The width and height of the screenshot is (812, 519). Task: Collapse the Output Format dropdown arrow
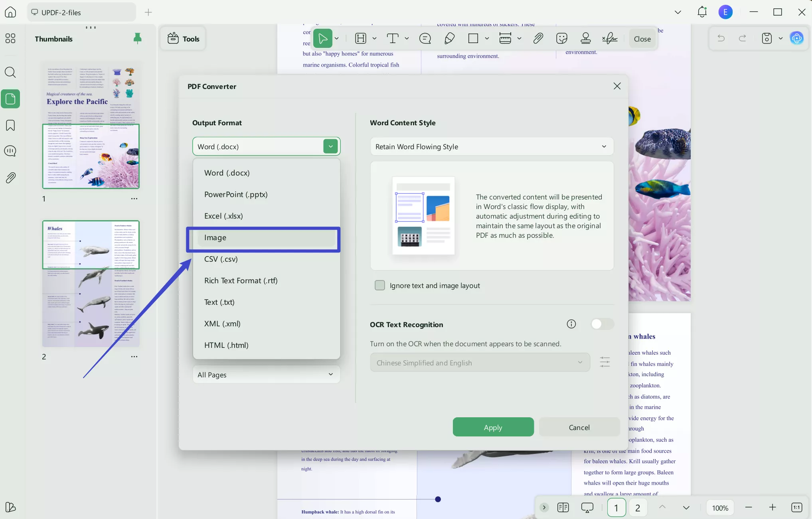click(331, 146)
